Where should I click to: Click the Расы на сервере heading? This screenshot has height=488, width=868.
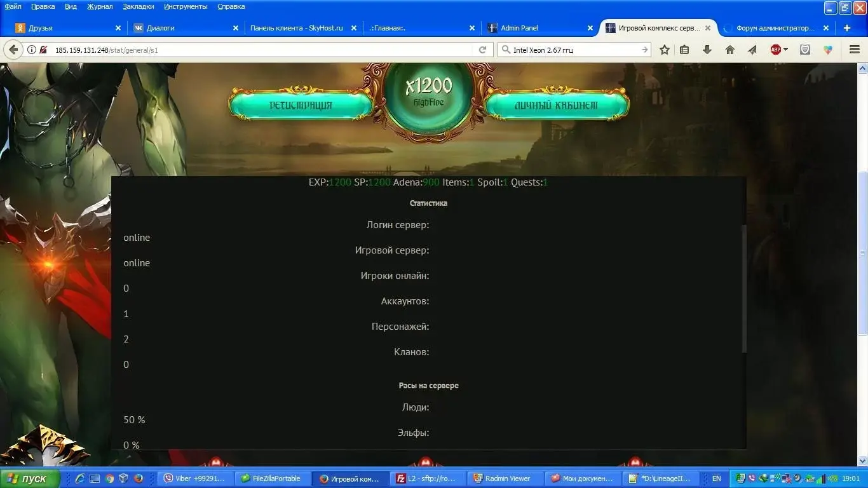(428, 385)
